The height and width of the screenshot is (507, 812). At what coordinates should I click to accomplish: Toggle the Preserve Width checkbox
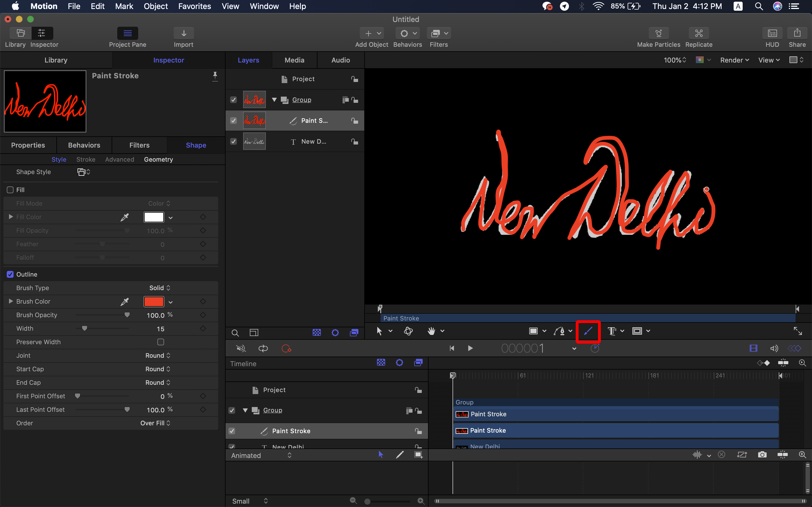pos(161,342)
